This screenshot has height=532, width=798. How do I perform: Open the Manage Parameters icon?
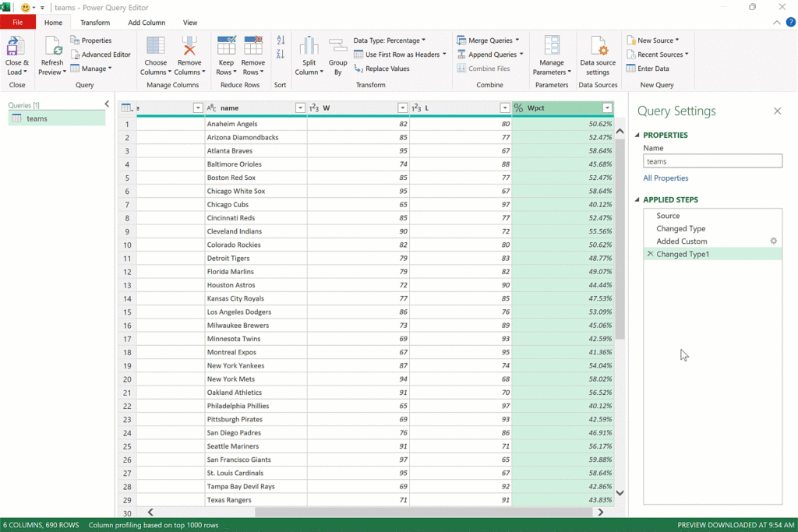coord(552,46)
